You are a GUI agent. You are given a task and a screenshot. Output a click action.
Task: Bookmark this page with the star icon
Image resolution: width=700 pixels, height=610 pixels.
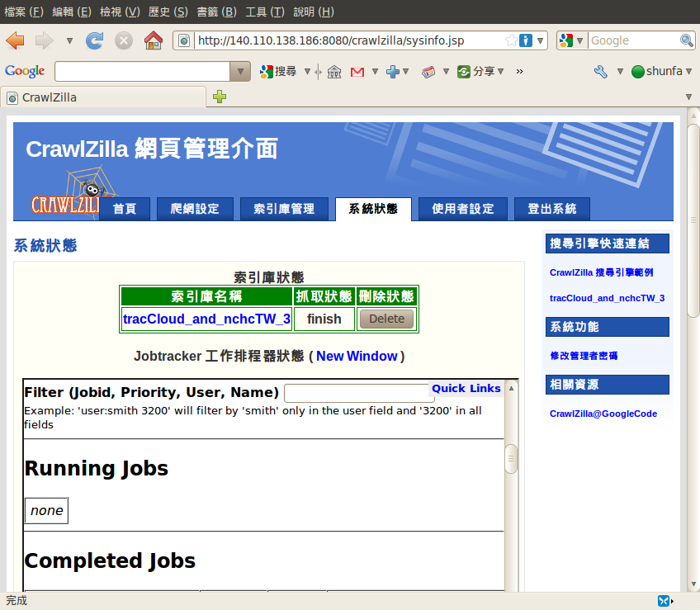511,40
